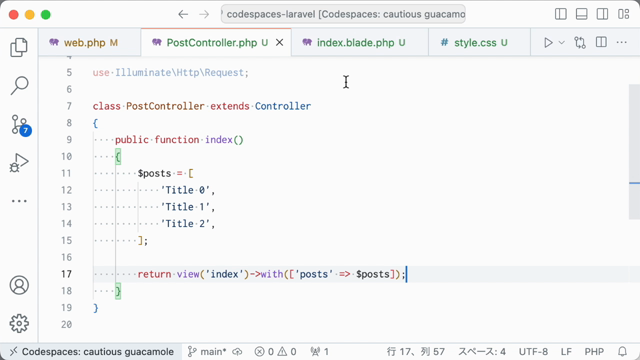Toggle the primary side bar

(x=561, y=14)
